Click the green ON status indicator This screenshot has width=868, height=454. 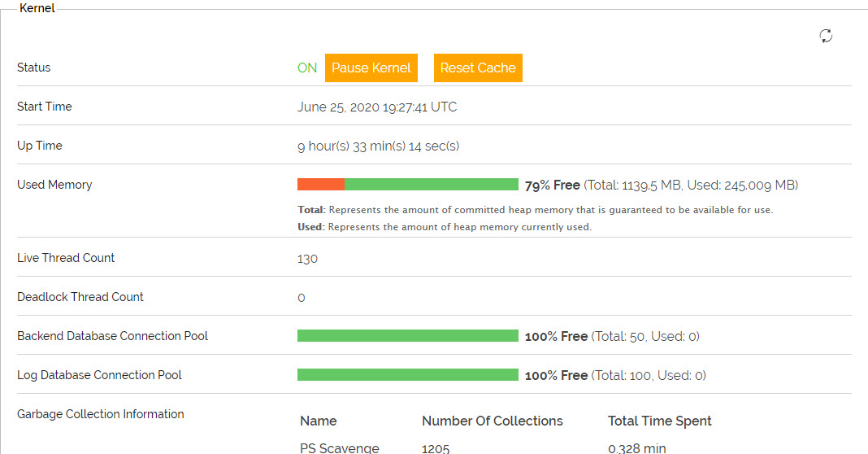307,68
